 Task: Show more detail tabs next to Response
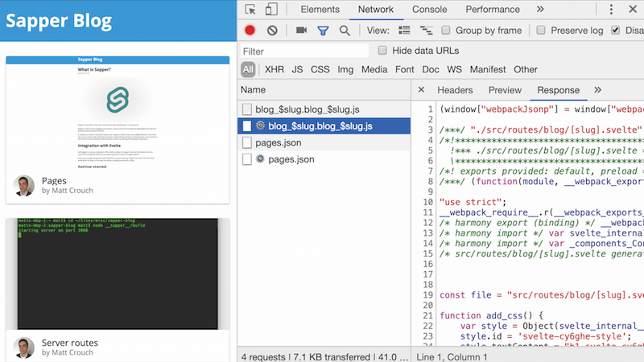pyautogui.click(x=597, y=89)
